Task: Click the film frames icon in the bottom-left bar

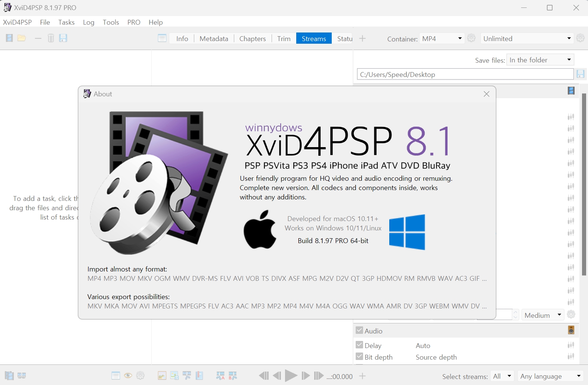Action: coord(9,376)
